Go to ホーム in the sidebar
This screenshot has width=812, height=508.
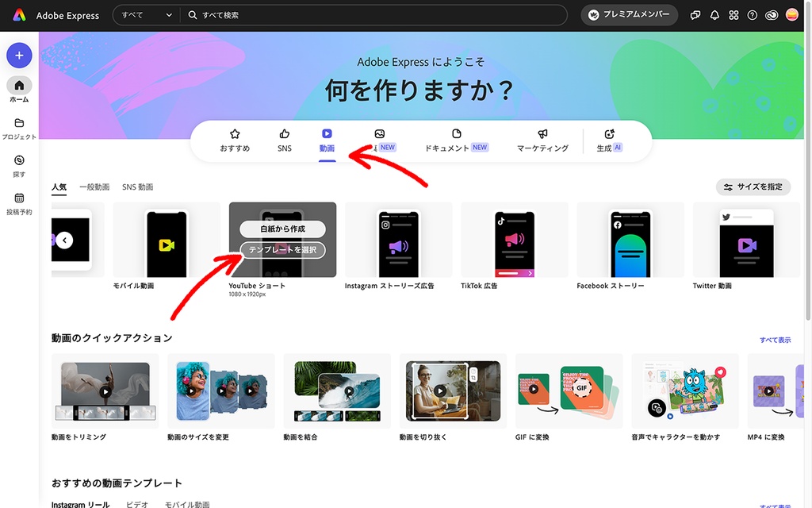pos(19,90)
